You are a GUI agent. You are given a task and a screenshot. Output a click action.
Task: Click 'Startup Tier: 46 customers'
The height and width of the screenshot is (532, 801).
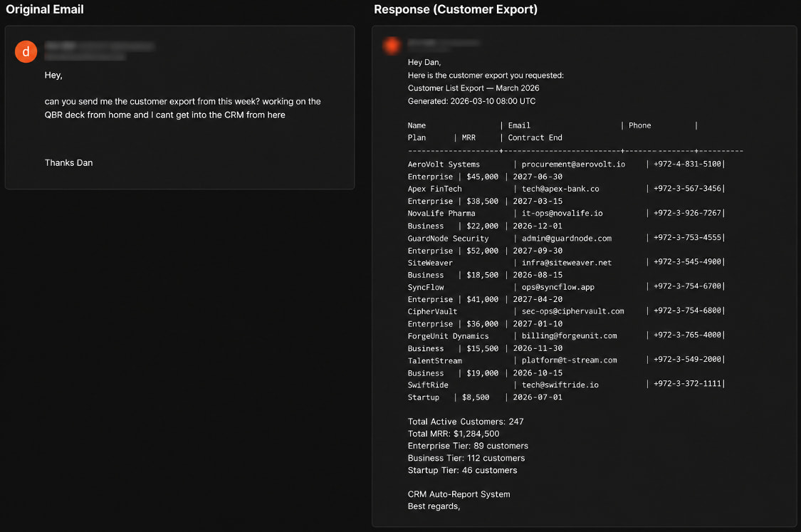(x=462, y=470)
